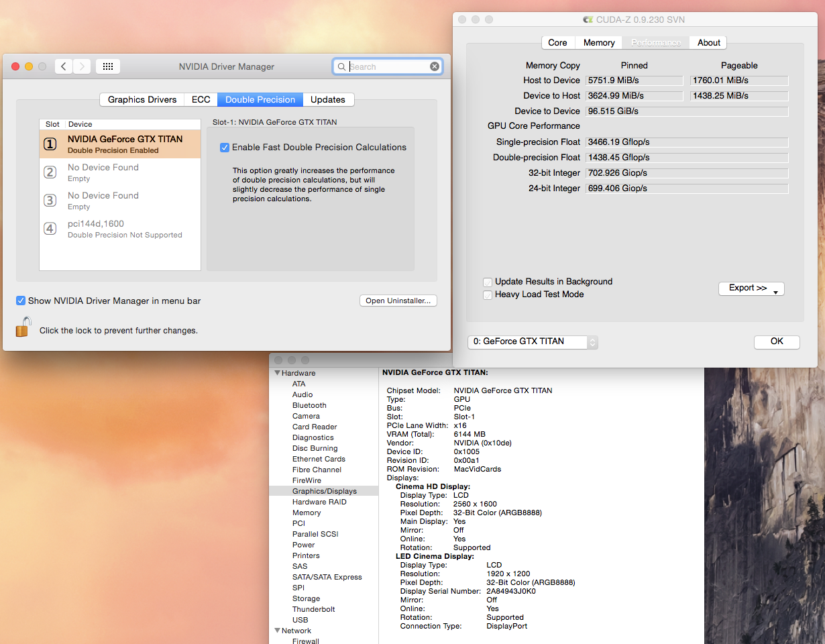Open the Export >> dropdown in CUDA-Z
825x644 pixels.
pos(751,288)
